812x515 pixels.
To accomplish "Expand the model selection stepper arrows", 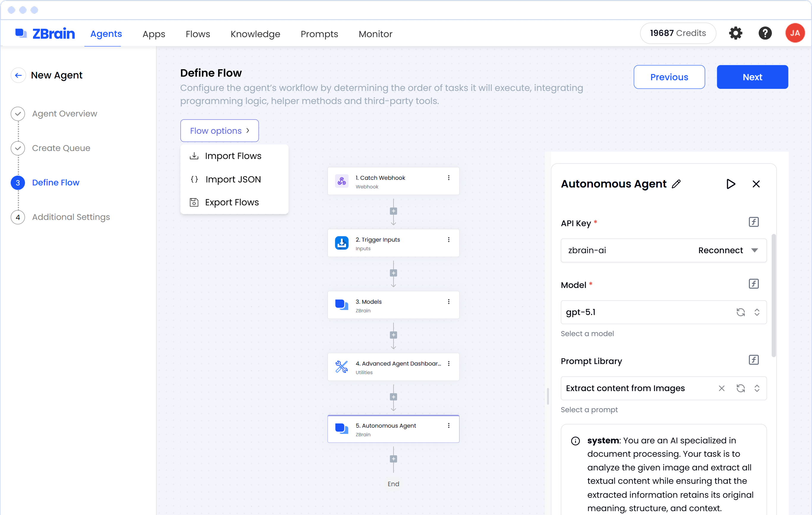I will [x=757, y=312].
